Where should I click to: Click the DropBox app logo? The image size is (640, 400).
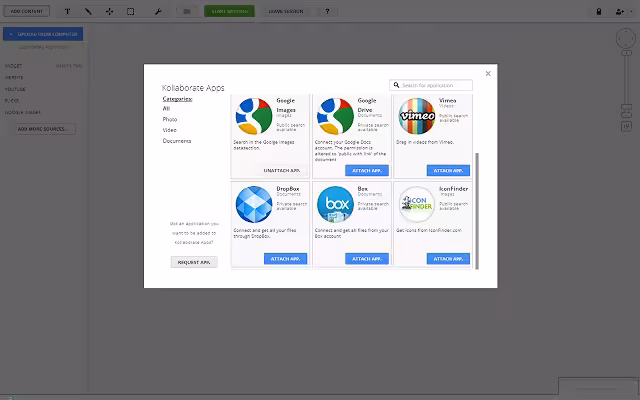(x=254, y=204)
